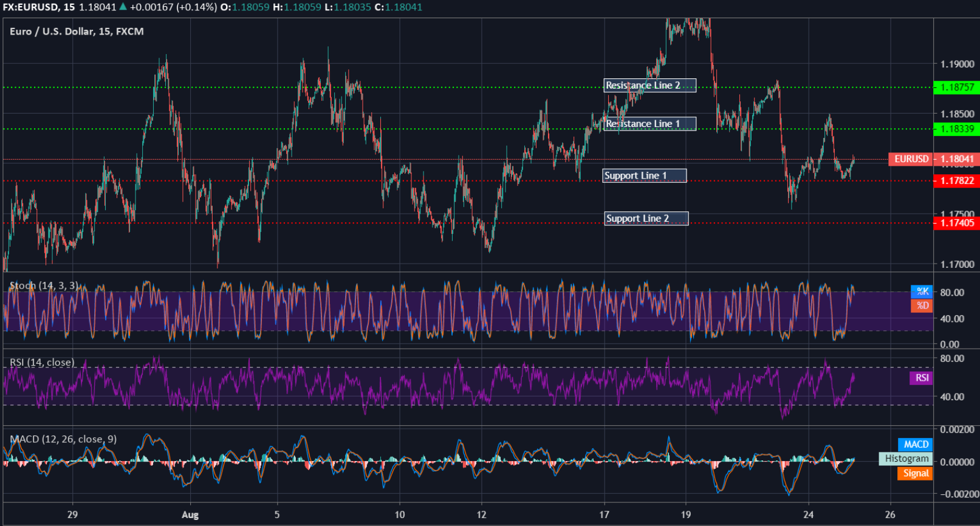Click the 1.17000 price axis label

(958, 265)
